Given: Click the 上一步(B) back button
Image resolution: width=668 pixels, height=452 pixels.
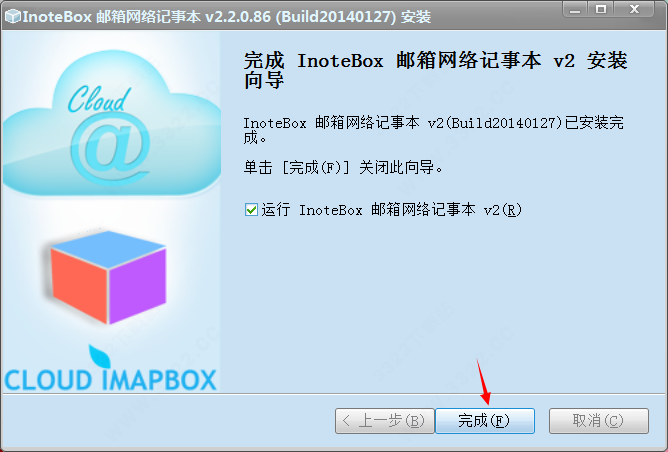Looking at the screenshot, I should pos(384,421).
